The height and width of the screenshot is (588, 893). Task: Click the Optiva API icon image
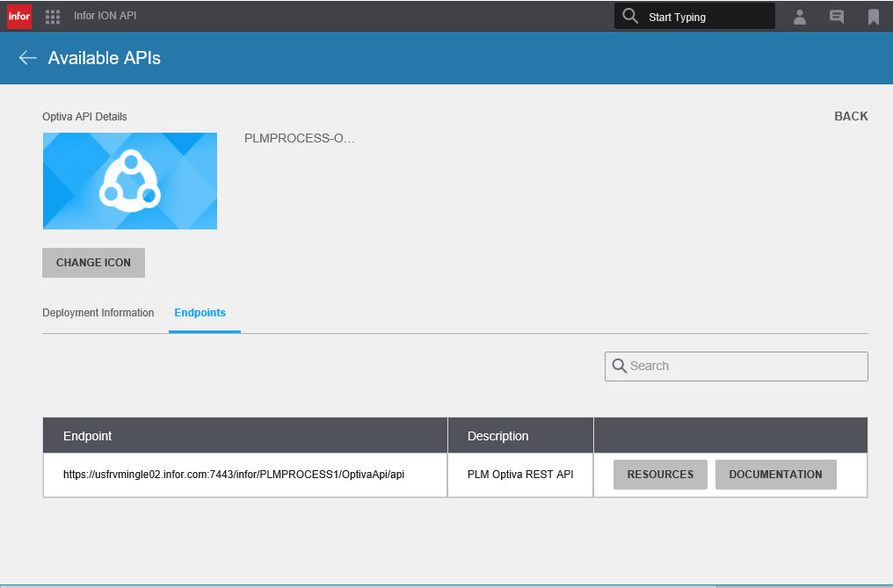130,181
